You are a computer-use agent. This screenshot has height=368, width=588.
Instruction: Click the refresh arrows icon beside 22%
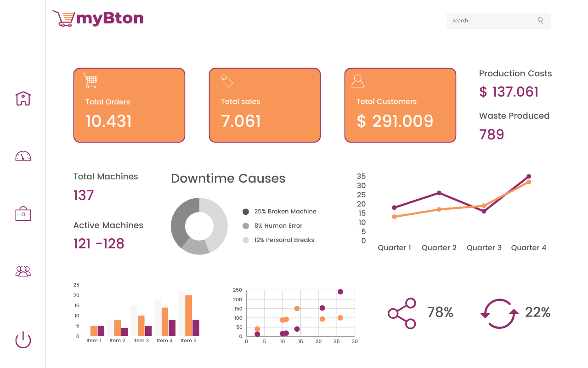(x=499, y=314)
